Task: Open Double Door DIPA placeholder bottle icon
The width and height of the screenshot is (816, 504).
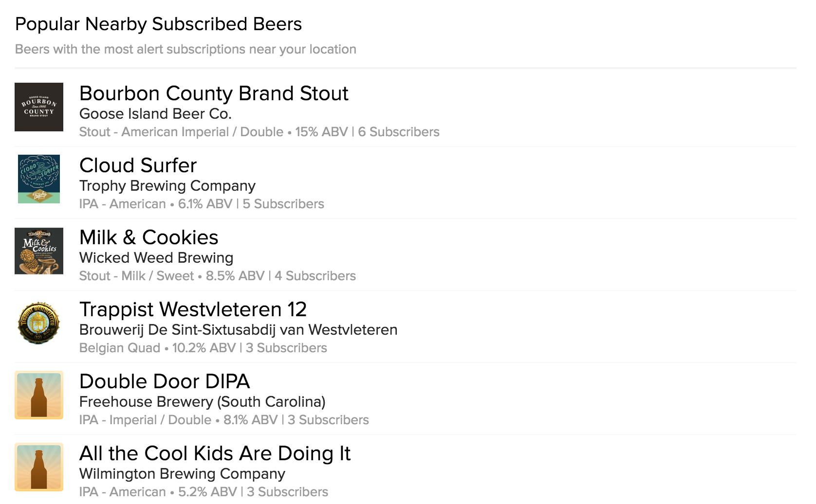Action: (39, 395)
